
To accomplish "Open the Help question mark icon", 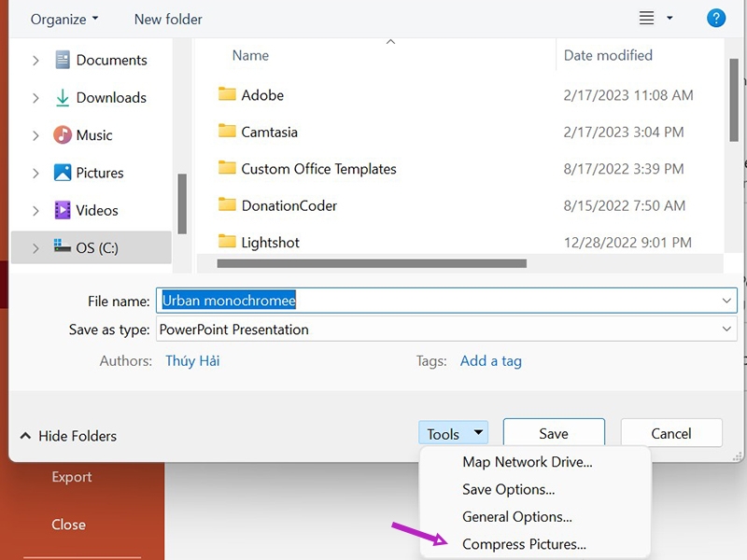I will click(715, 19).
